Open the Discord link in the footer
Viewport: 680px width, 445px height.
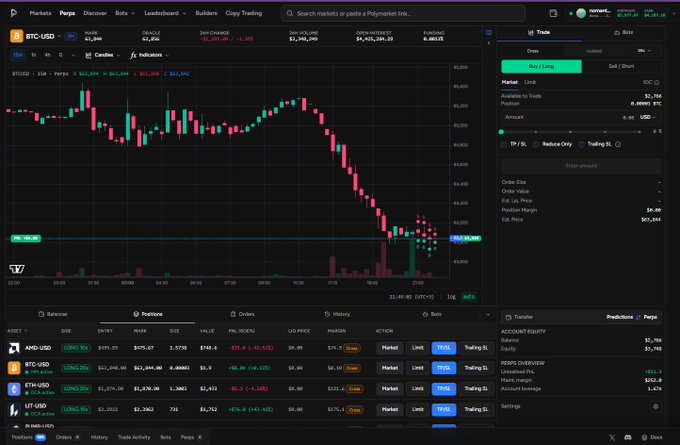click(x=628, y=438)
